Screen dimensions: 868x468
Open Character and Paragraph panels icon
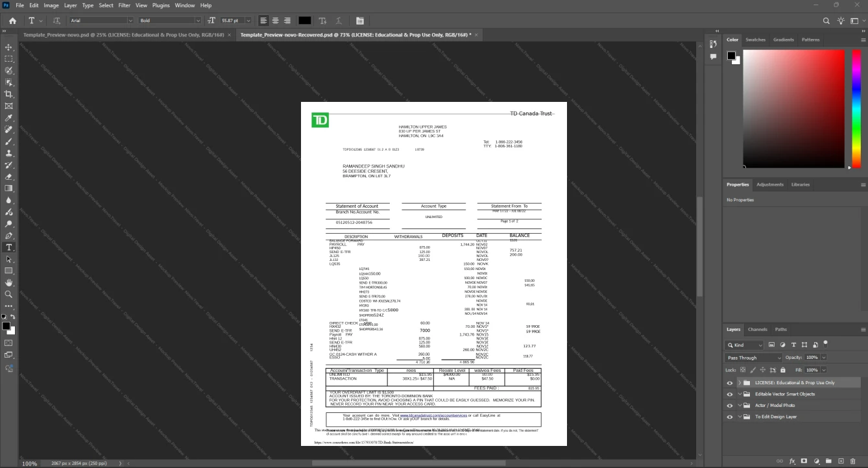(360, 21)
